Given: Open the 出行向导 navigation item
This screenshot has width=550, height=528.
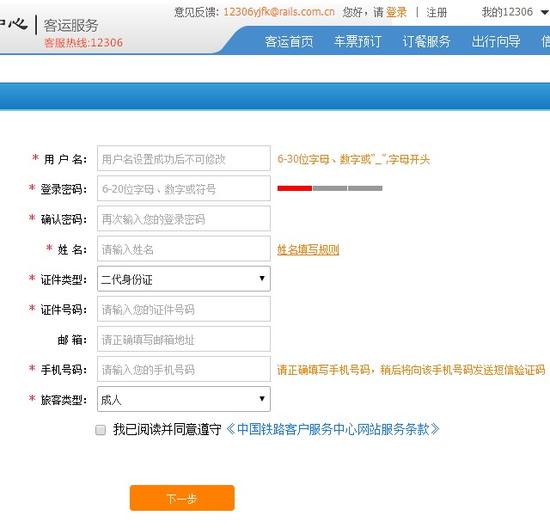Looking at the screenshot, I should 496,41.
